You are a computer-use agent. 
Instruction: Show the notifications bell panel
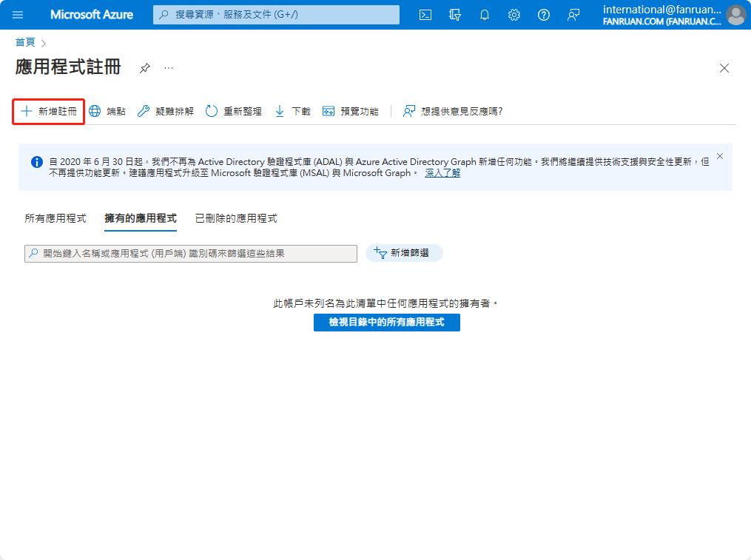click(485, 15)
